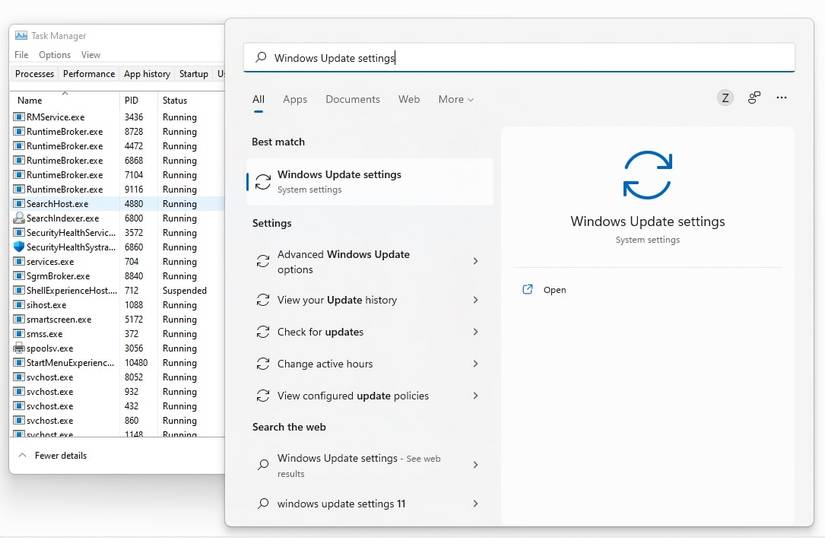Click sync icon next to Change active hours
Screen dimensions: 825x538
[263, 364]
